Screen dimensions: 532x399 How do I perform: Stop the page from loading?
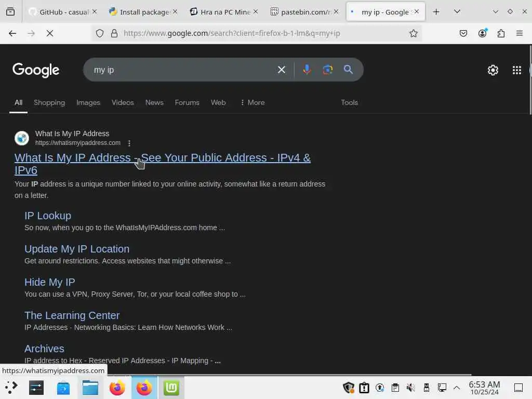point(50,33)
